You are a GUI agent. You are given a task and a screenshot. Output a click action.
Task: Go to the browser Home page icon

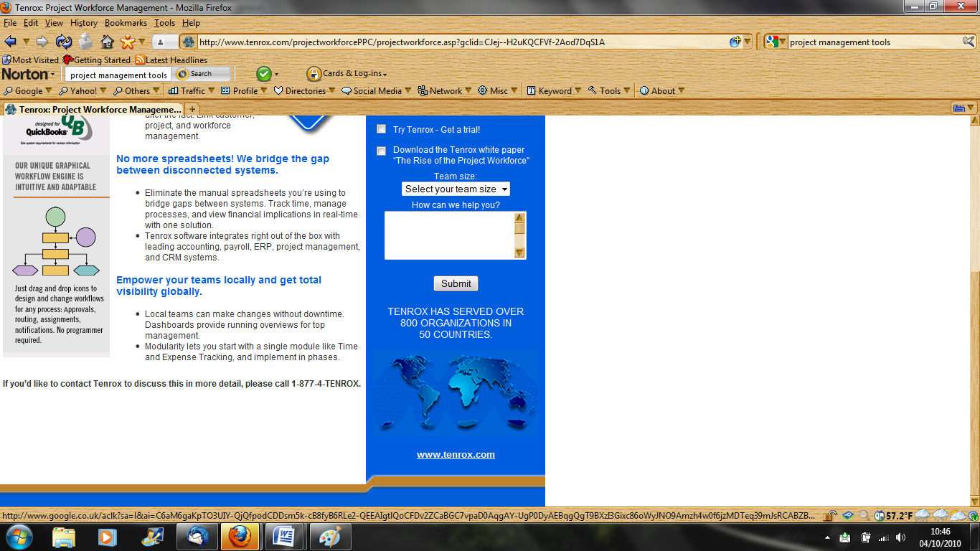[x=108, y=42]
